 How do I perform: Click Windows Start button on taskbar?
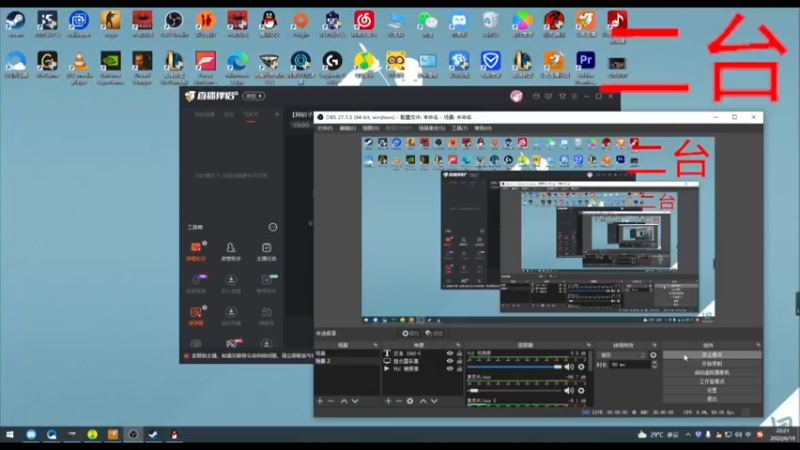(10, 435)
